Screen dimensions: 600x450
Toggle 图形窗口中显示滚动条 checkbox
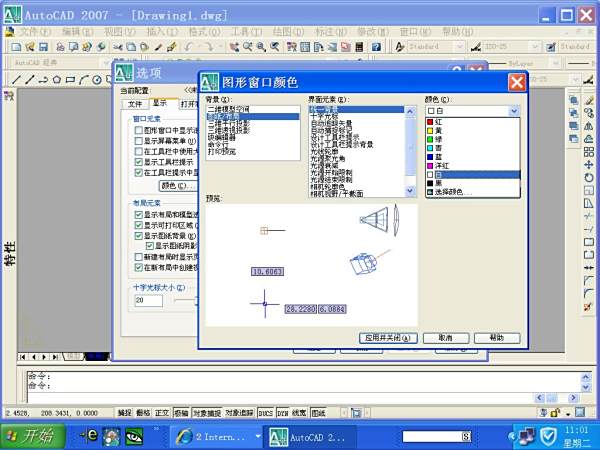pyautogui.click(x=139, y=130)
